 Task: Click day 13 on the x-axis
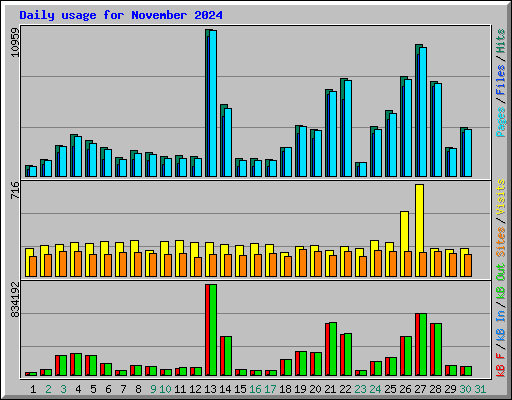[x=210, y=389]
